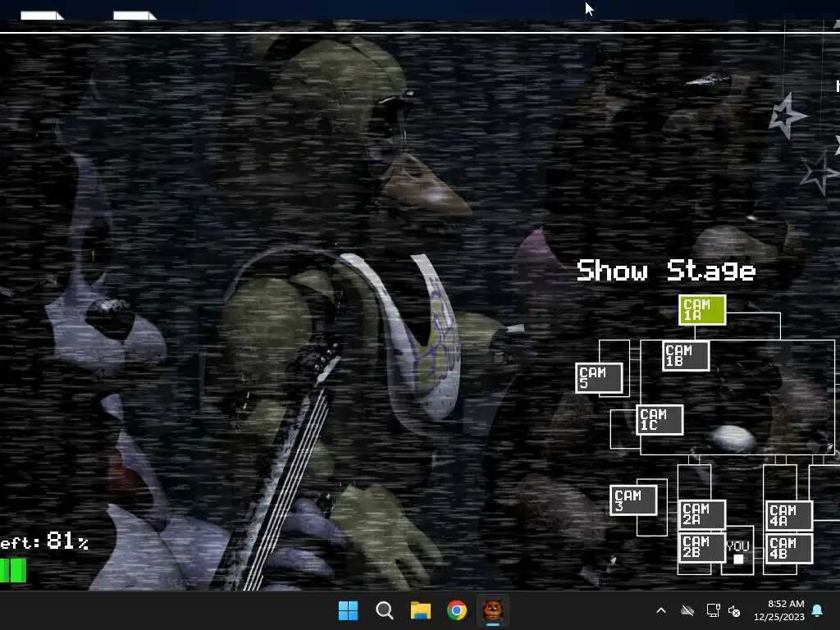Switch to CAM 1B camera
This screenshot has height=630, width=840.
[686, 356]
